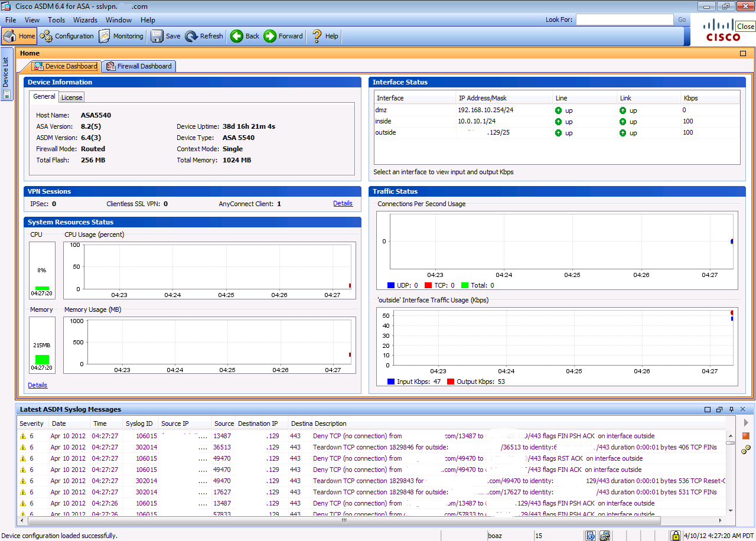Resume syslog message display

(x=746, y=422)
